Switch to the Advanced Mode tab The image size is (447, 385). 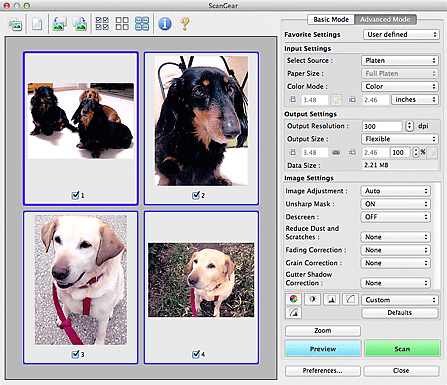click(385, 19)
